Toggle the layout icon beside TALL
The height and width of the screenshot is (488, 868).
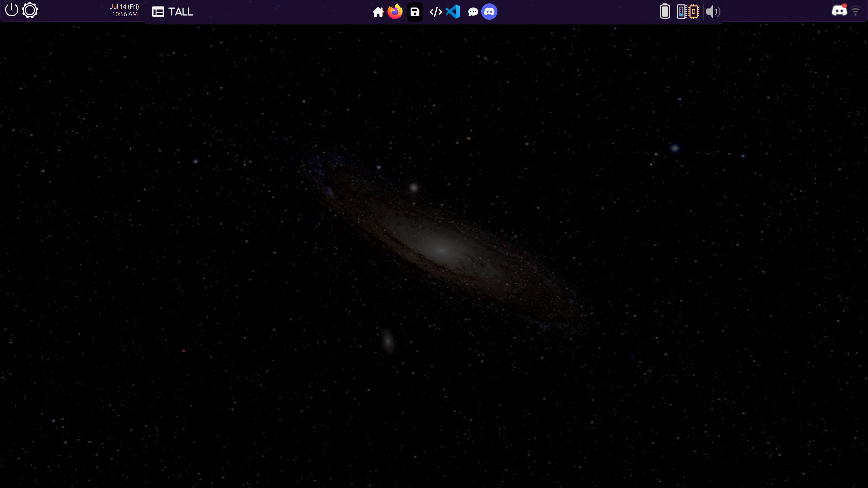pyautogui.click(x=158, y=12)
